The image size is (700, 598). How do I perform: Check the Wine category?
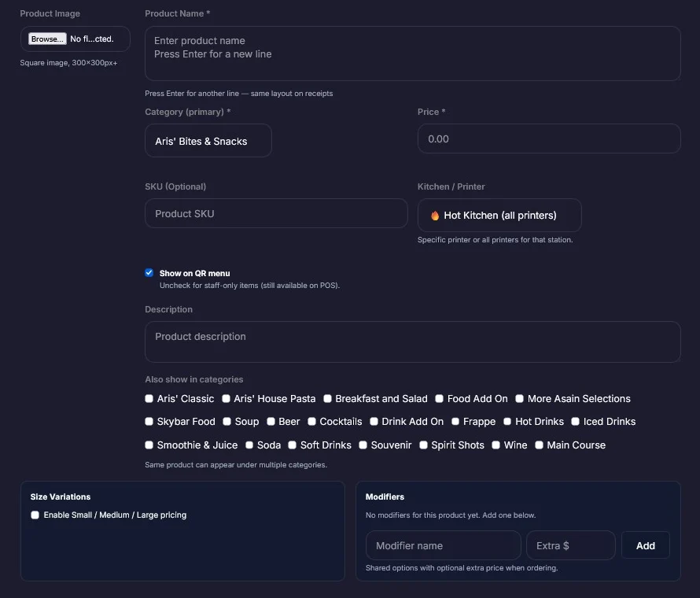[x=496, y=445]
